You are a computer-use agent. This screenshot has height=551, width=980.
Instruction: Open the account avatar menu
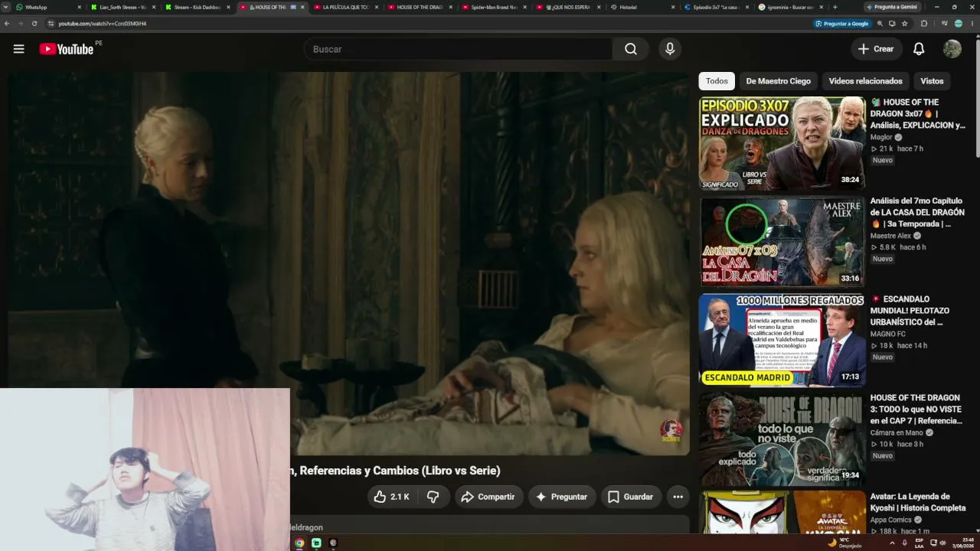(x=952, y=49)
